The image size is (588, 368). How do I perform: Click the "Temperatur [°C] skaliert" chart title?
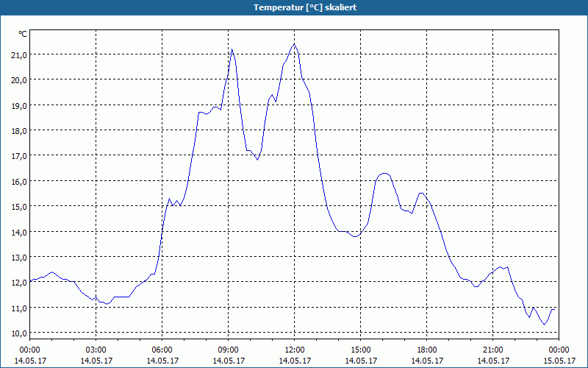[x=305, y=7]
